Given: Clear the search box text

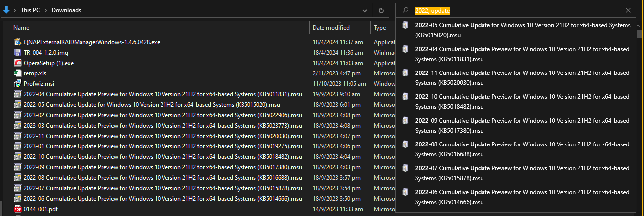Looking at the screenshot, I should (628, 10).
